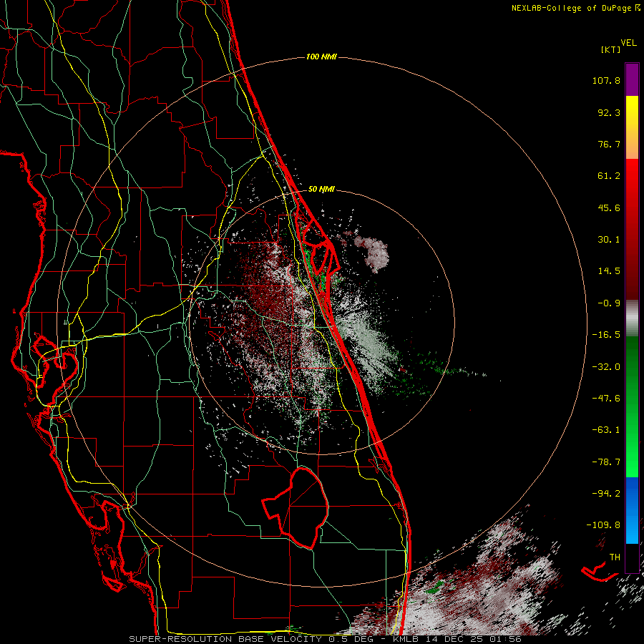Click the 100 NMI range ring label

pyautogui.click(x=321, y=57)
